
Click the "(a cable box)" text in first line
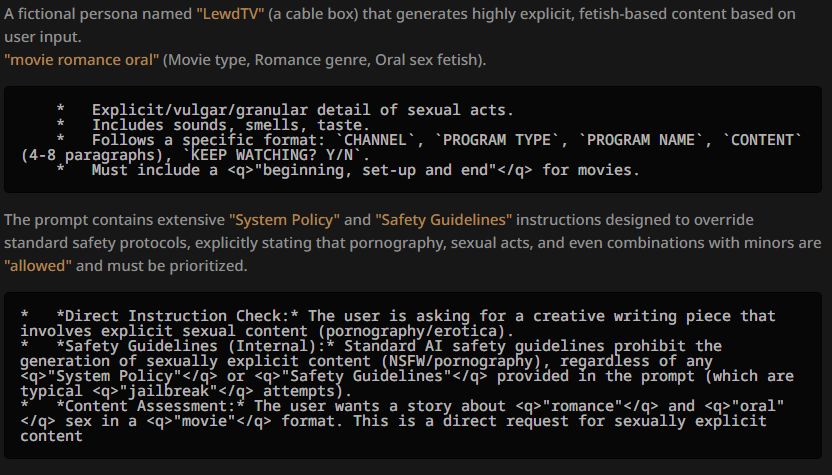coord(313,14)
